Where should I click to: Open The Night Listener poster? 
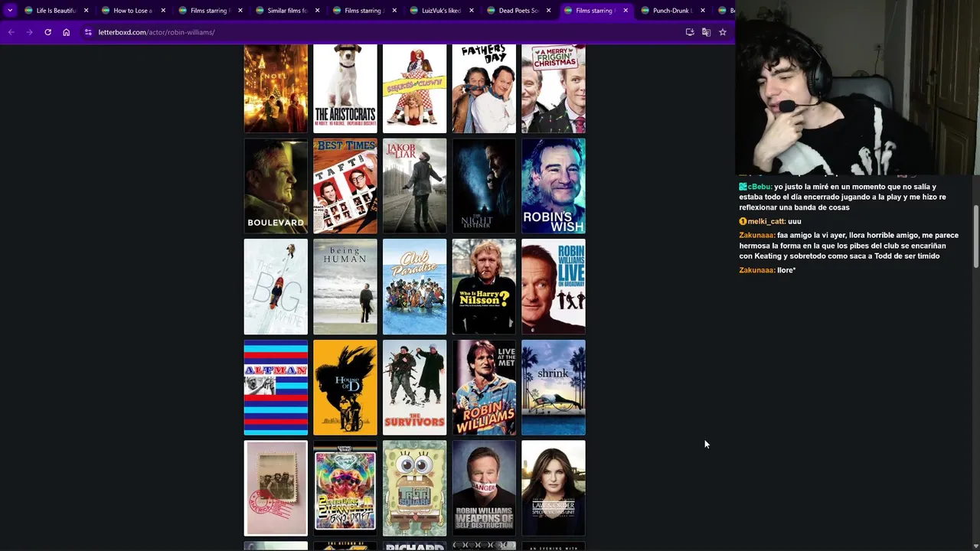pyautogui.click(x=484, y=186)
